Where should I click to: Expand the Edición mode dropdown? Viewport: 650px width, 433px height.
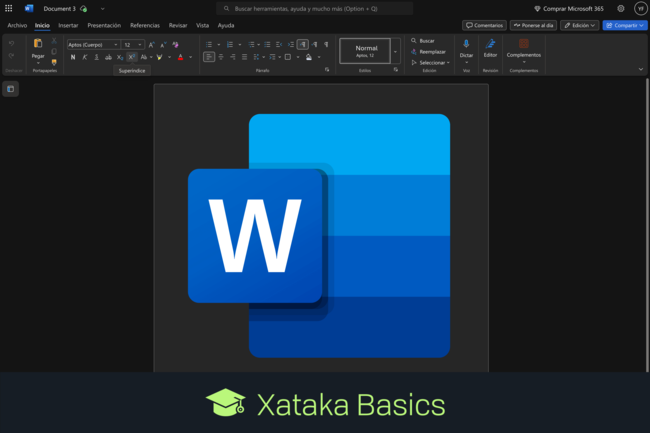(579, 25)
